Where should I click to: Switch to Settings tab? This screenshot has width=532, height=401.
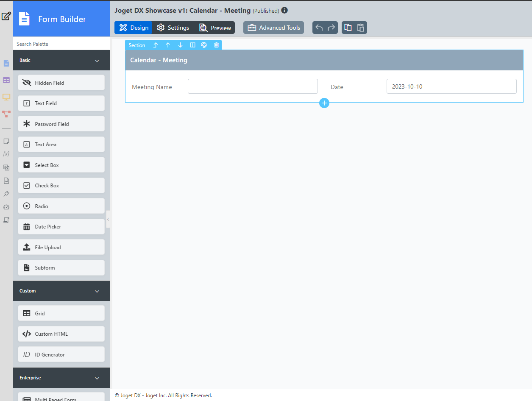(x=173, y=28)
